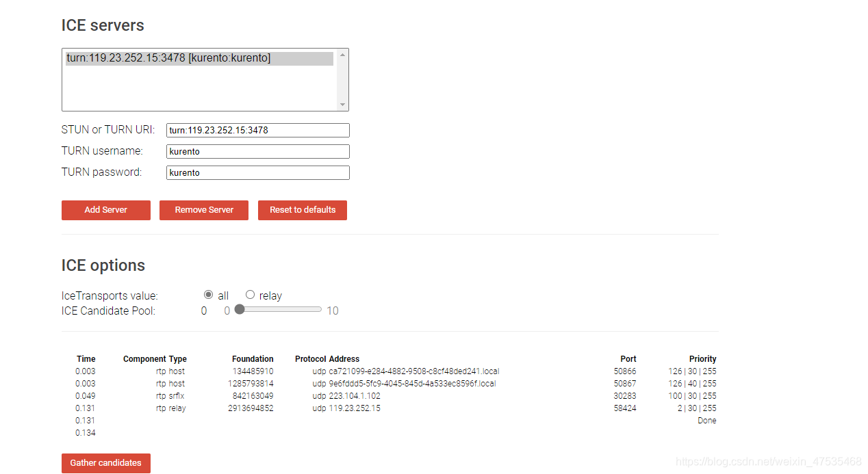868x474 pixels.
Task: Select the 'relay' IceTransports radio button
Action: (250, 295)
